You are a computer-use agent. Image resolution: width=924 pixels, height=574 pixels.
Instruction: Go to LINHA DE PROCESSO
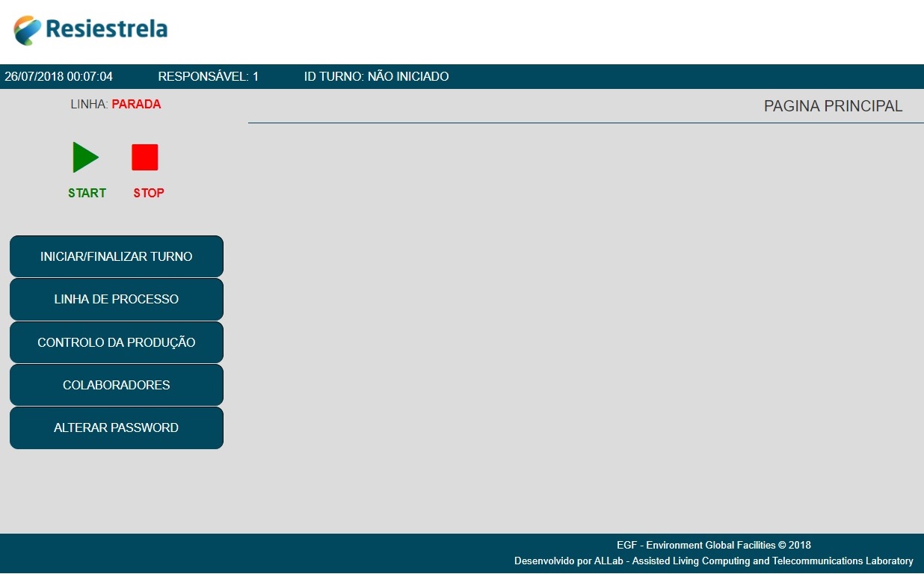pos(117,299)
